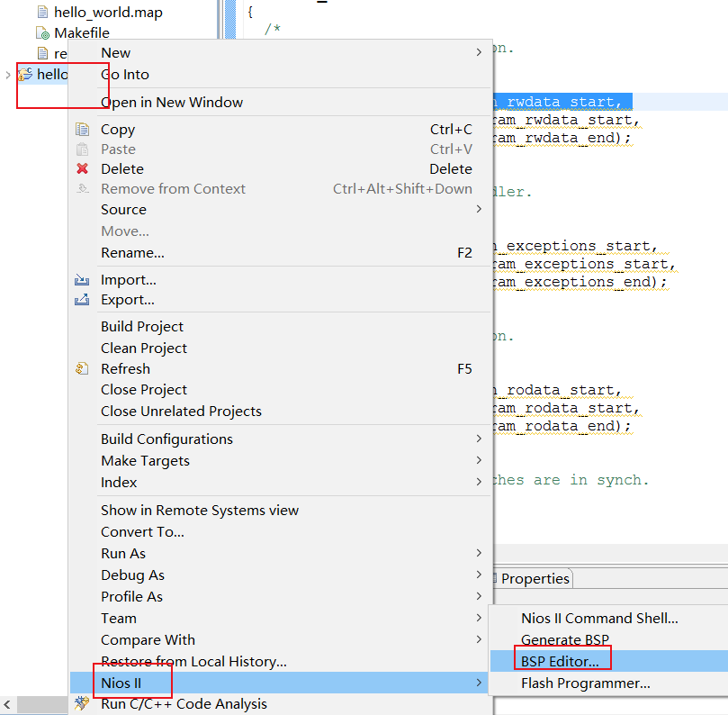Open the Index submenu
This screenshot has width=728, height=715.
(281, 483)
